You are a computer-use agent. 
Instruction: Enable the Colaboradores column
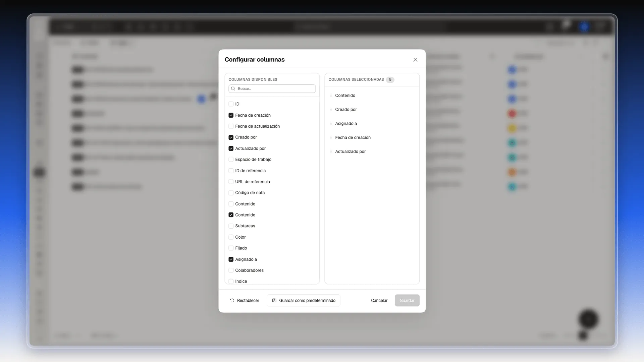231,270
